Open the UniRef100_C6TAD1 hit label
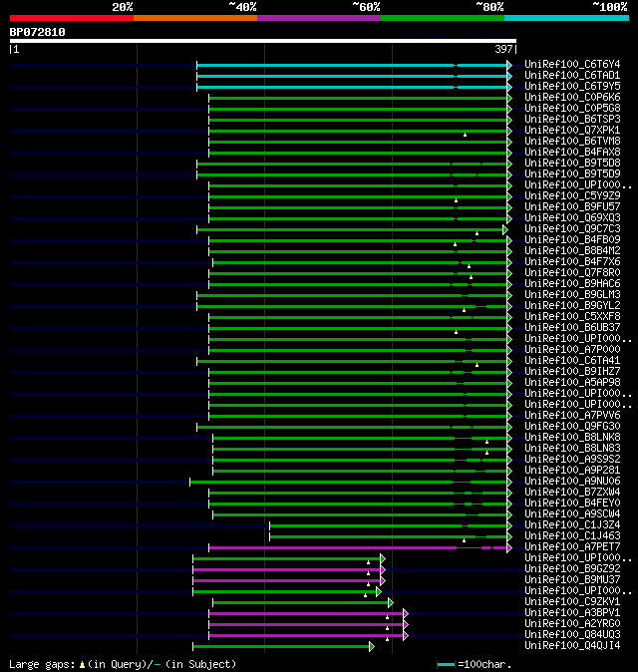The image size is (638, 672). coord(572,76)
